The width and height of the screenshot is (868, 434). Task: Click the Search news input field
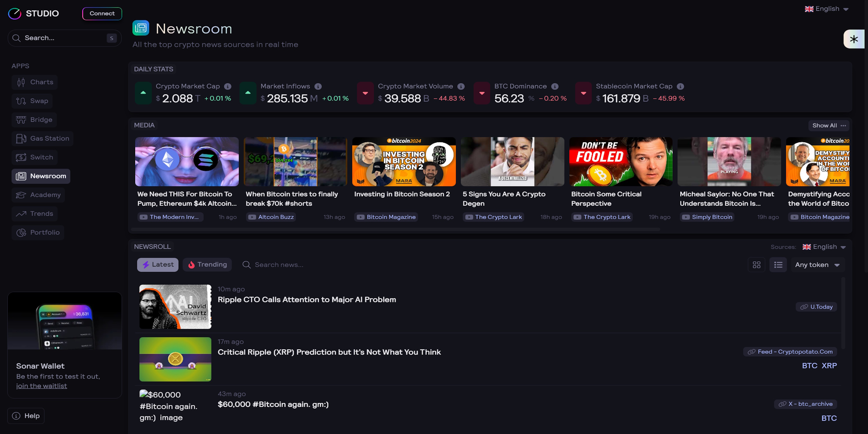[279, 265]
